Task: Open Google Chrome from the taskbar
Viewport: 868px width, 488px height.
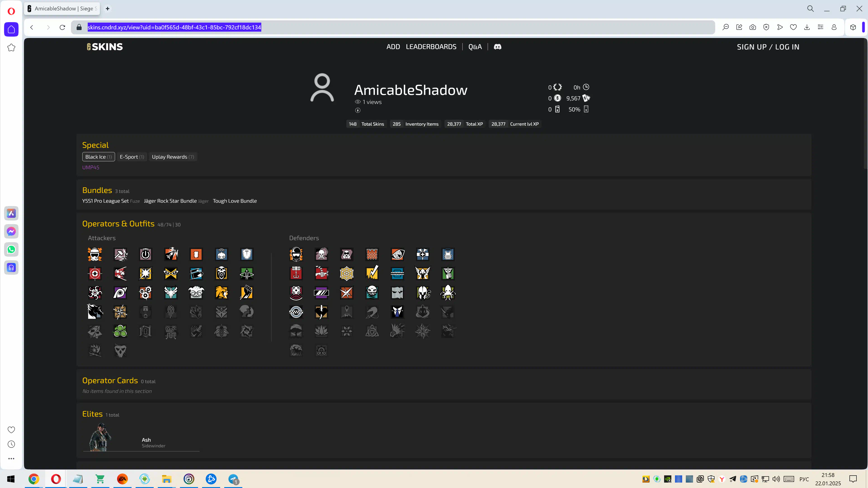Action: click(x=34, y=479)
